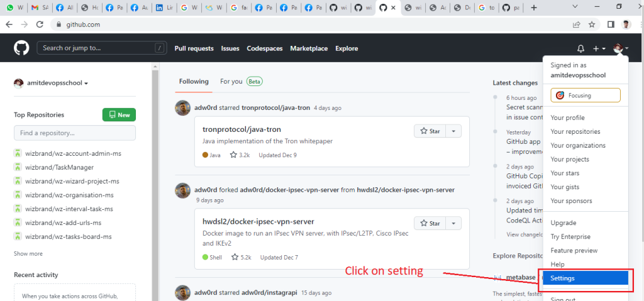644x301 pixels.
Task: Choose Your repositories from user menu
Action: 575,131
